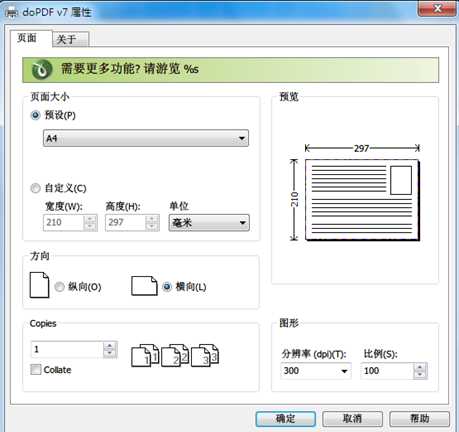Click the page set 3 collate illustration
The height and width of the screenshot is (432, 459).
(x=205, y=355)
